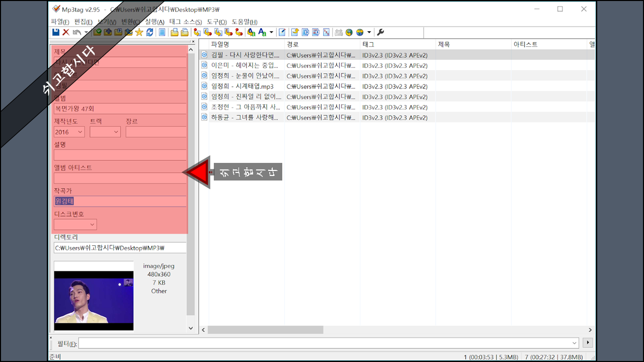The image size is (644, 362).
Task: Create playlist from all files icon
Action: tap(305, 32)
